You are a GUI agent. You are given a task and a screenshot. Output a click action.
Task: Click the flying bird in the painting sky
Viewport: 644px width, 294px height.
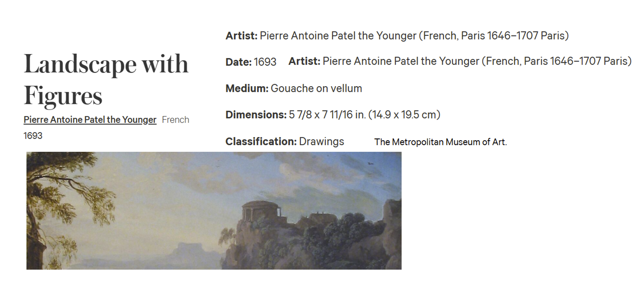point(370,164)
